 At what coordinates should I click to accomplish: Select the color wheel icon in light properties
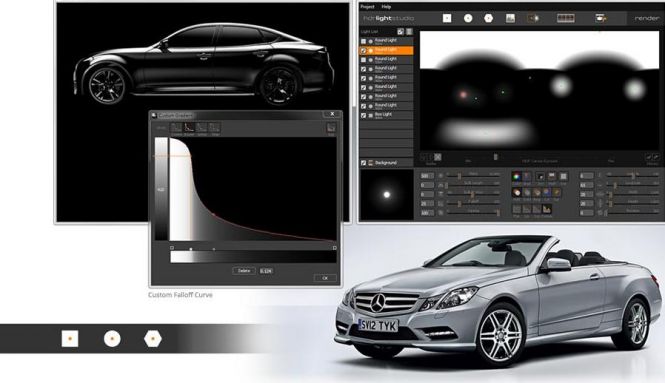coord(517,176)
